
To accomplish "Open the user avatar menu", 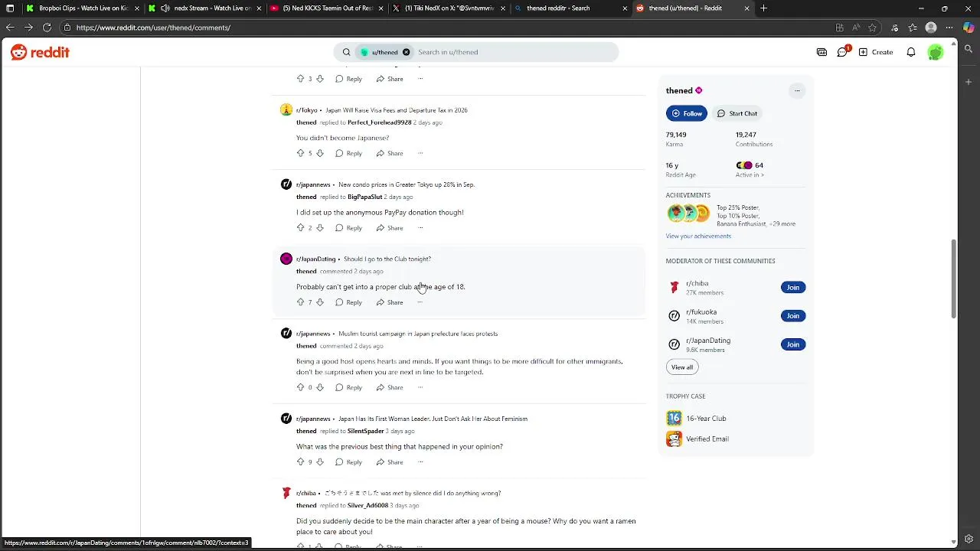I will point(936,52).
